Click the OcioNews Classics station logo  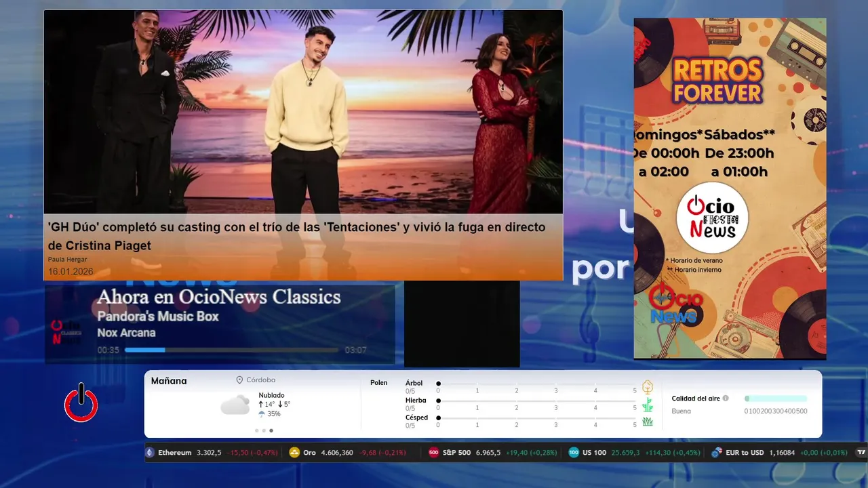66,332
